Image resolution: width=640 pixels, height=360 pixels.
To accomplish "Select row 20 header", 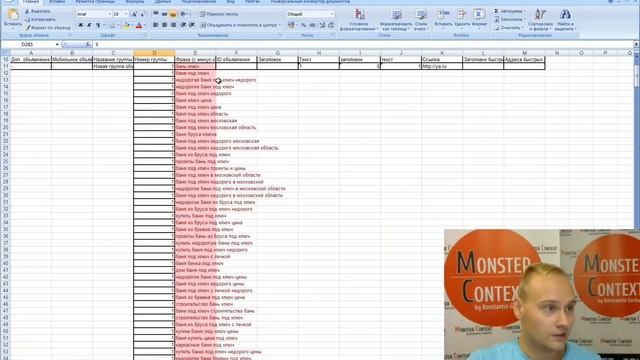I will tap(5, 127).
